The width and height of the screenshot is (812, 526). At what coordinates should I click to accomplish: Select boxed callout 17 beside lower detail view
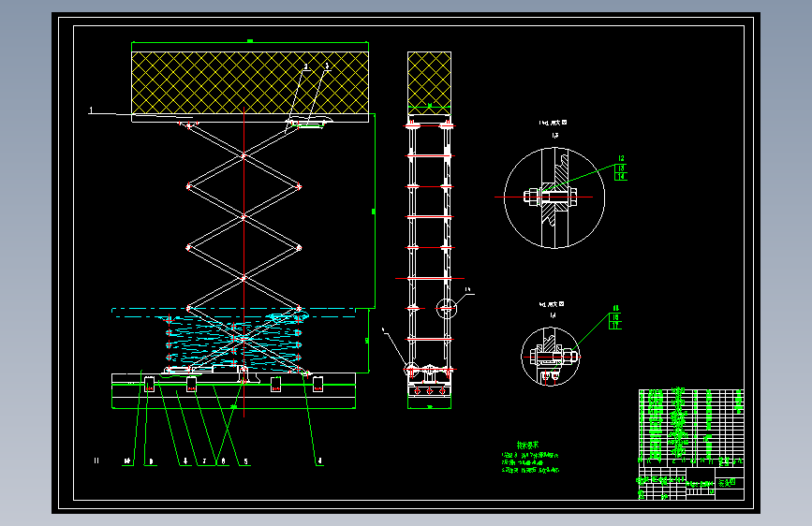coord(615,325)
